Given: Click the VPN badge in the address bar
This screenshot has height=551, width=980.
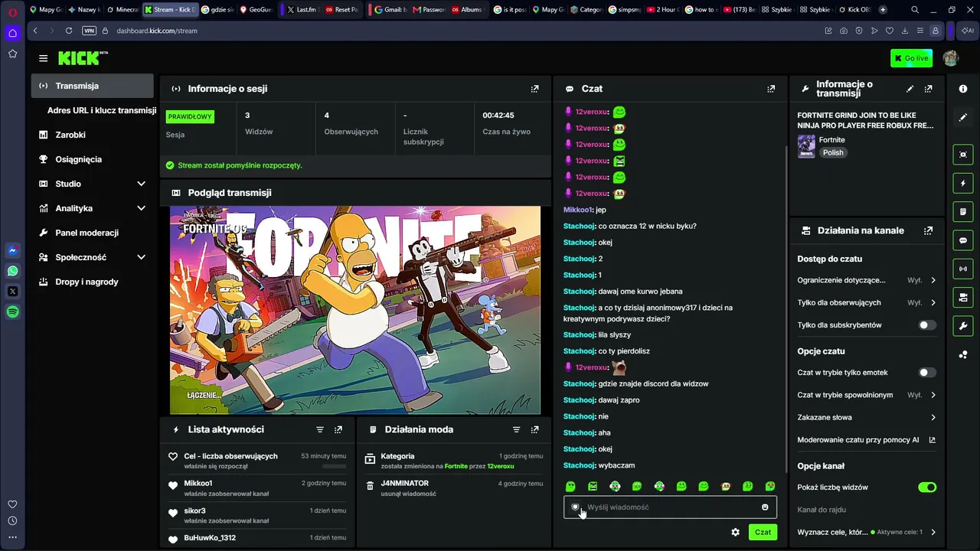Looking at the screenshot, I should pyautogui.click(x=90, y=31).
